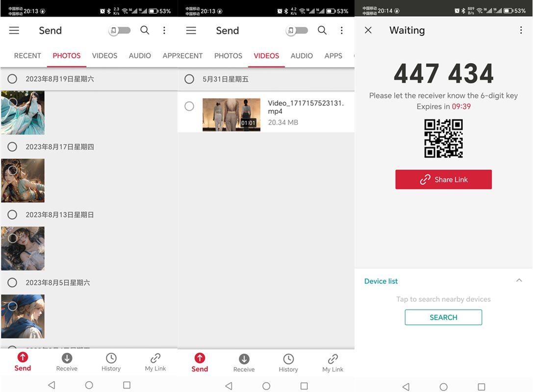The width and height of the screenshot is (533, 392).
Task: Open the three-dot menu on the Waiting screen
Action: 521,30
